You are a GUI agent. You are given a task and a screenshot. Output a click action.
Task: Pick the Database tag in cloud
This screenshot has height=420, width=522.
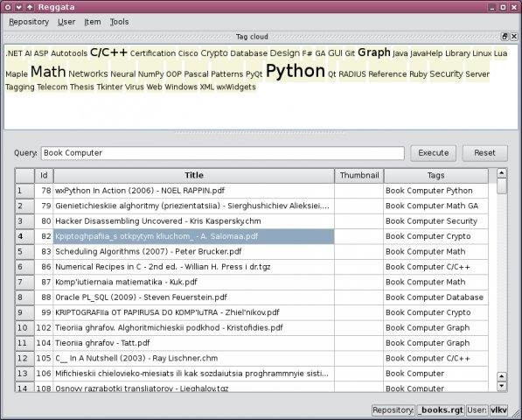pos(248,53)
